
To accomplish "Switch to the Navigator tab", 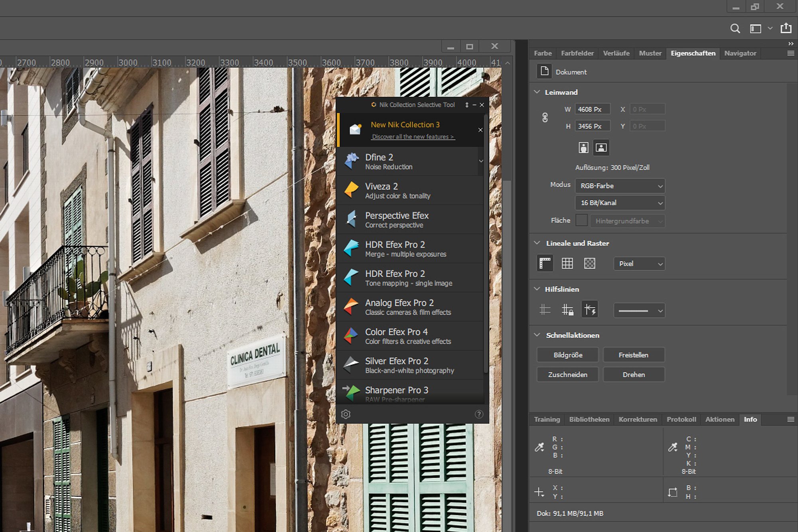I will 740,53.
